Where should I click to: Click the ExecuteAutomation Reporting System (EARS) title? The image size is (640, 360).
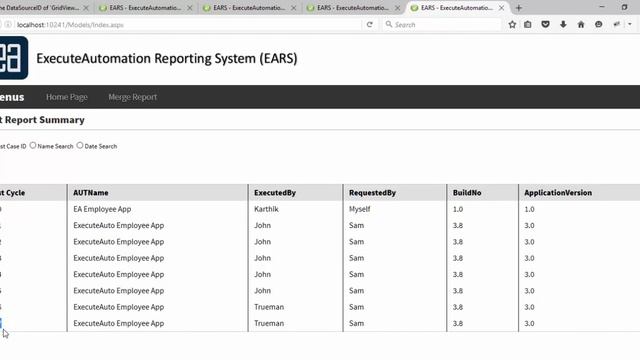(167, 58)
